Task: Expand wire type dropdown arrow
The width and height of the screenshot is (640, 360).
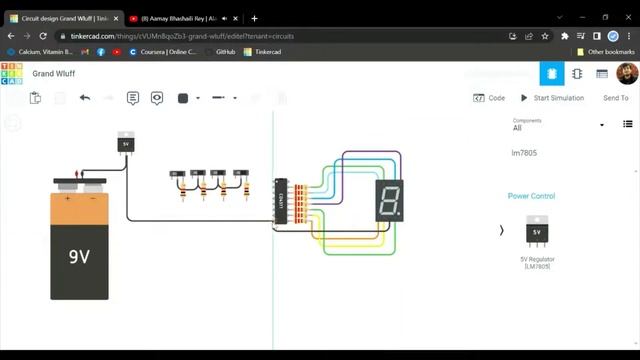Action: coord(235,98)
